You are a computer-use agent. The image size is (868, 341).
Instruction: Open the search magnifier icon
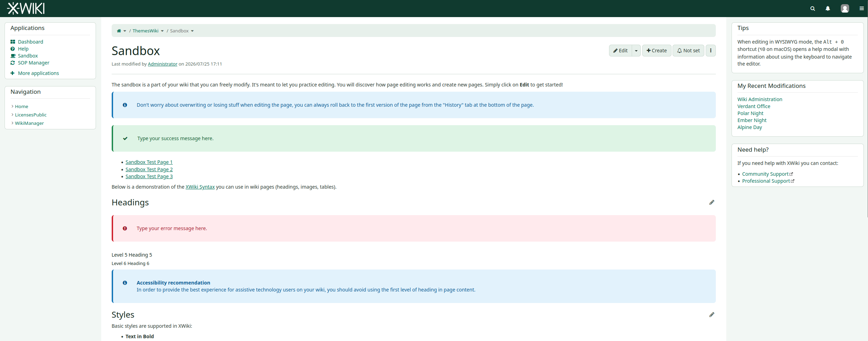pos(813,8)
